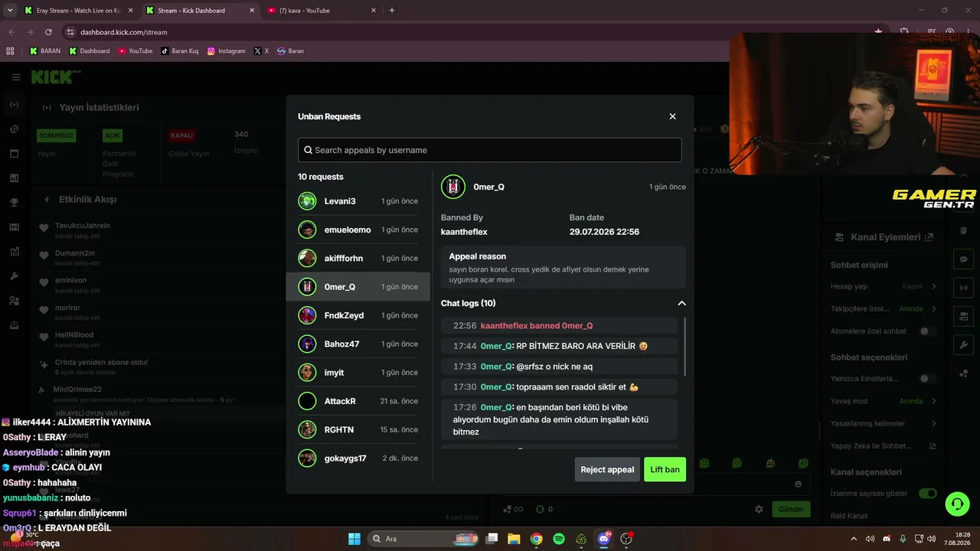Switch to kava YouTube browser tab
980x551 pixels.
[x=322, y=11]
